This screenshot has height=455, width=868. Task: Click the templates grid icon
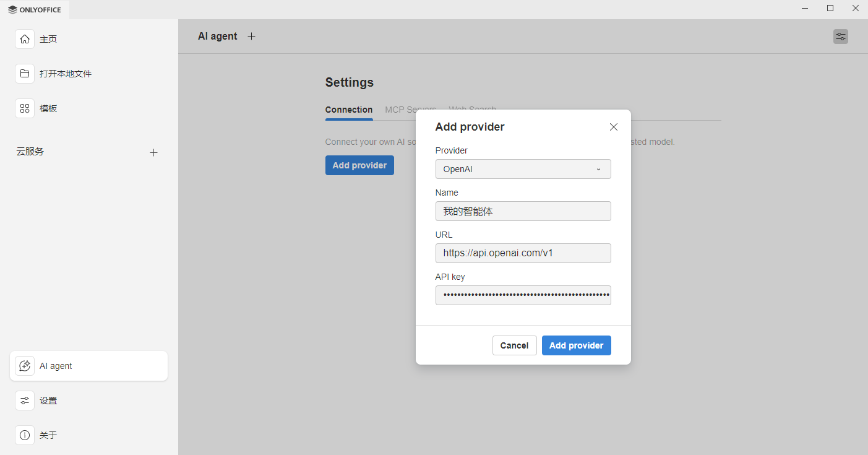[25, 108]
